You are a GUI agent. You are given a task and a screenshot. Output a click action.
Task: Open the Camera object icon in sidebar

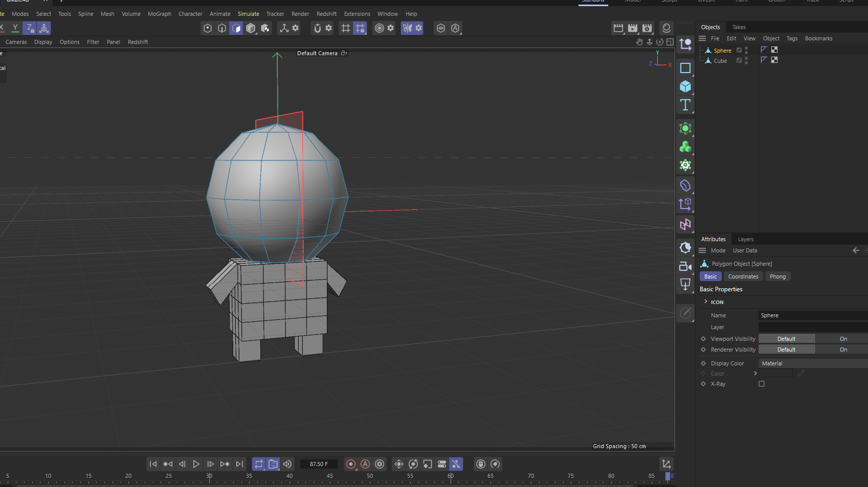(685, 266)
